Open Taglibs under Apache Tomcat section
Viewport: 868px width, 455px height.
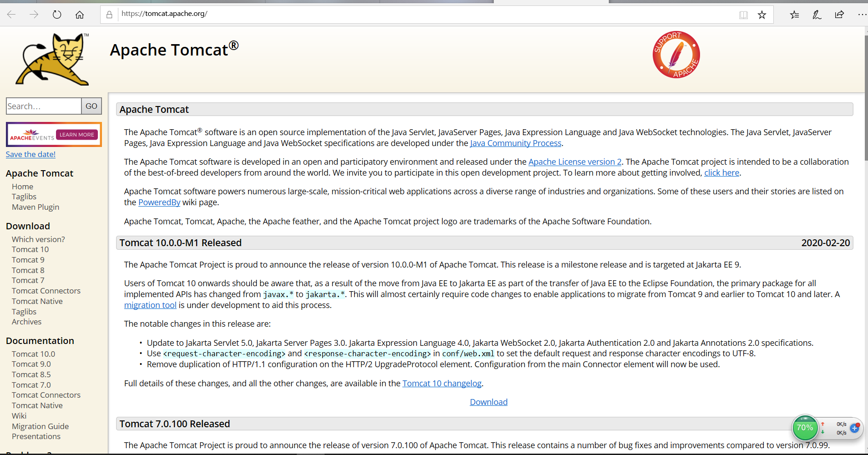click(x=24, y=197)
